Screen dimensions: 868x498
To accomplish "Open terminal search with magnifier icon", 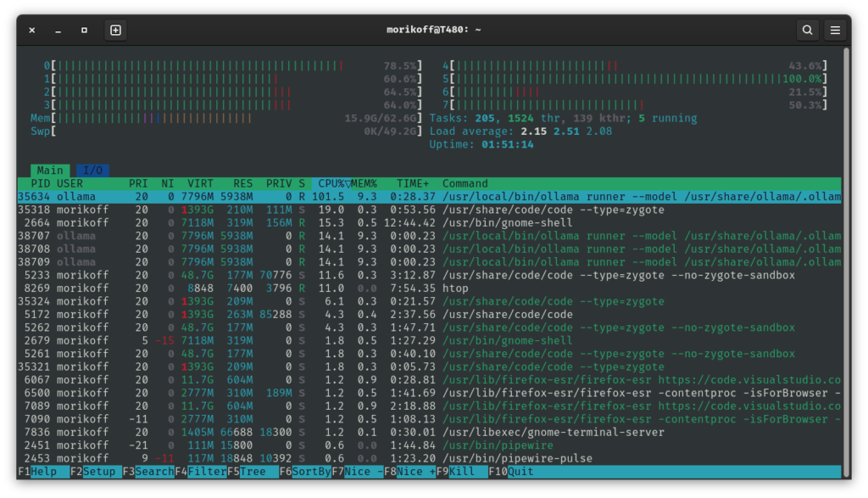I will [807, 30].
